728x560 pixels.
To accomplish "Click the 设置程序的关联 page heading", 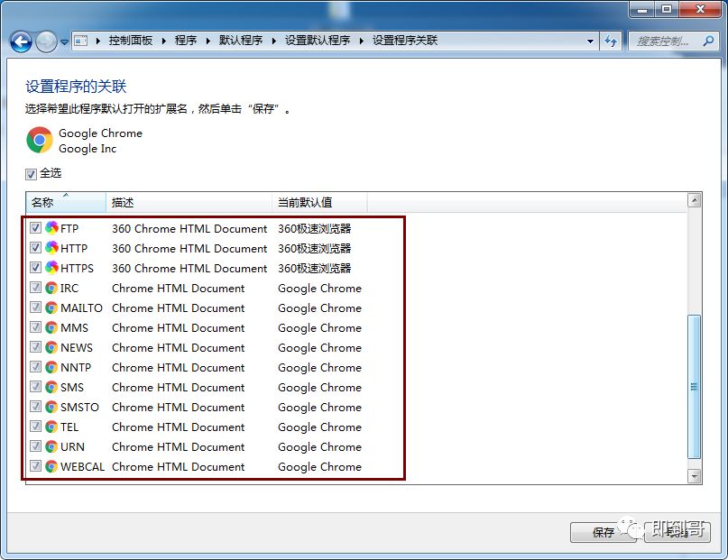I will [76, 87].
